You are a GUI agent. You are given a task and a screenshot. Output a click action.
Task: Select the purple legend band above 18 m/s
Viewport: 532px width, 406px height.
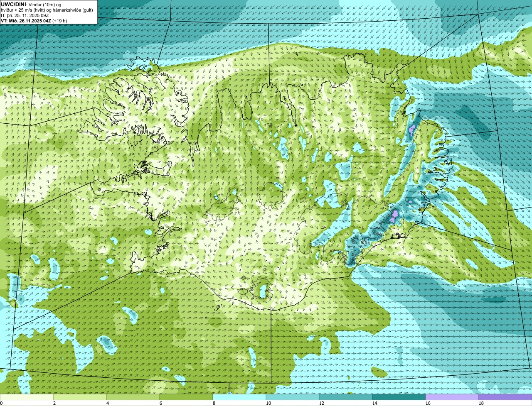pos(505,397)
